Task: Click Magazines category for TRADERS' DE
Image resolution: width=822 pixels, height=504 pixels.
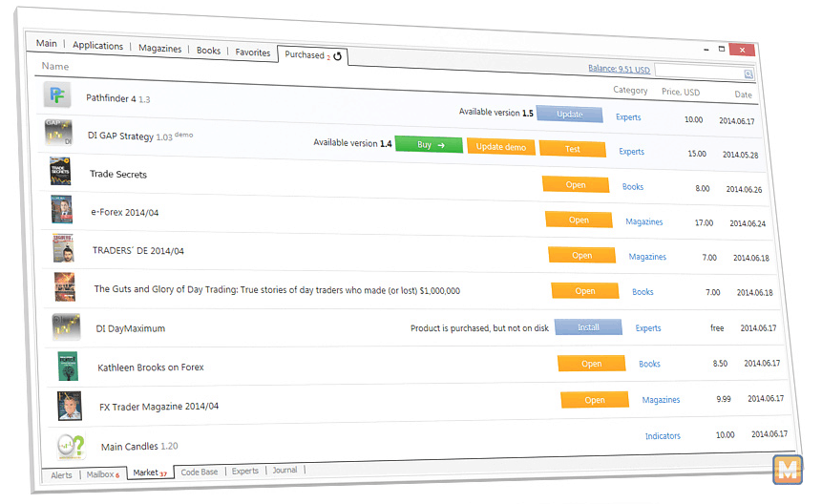Action: tap(647, 257)
